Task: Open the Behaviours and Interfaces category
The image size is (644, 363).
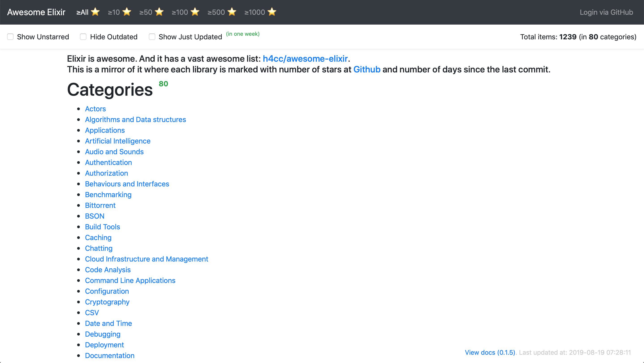Action: (x=127, y=184)
